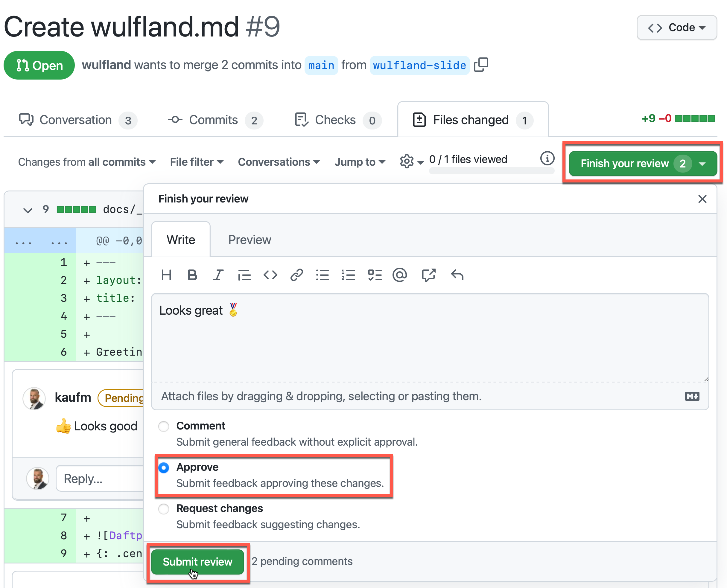
Task: Insert task list icon
Action: pos(375,275)
